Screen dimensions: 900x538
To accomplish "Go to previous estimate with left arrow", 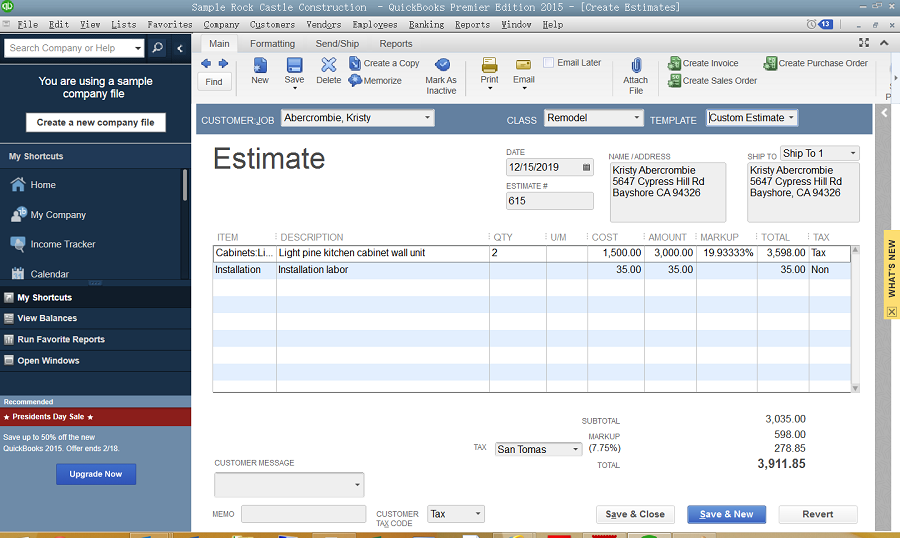I will [x=206, y=63].
